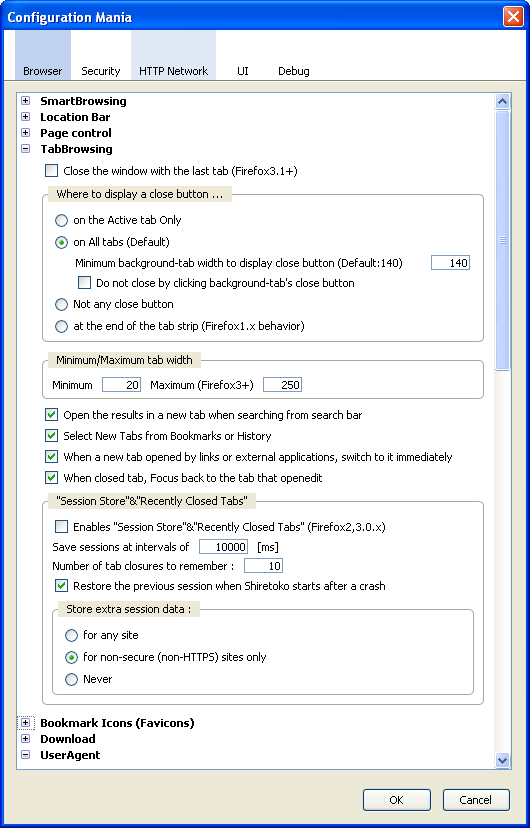Viewport: 530px width, 828px height.
Task: Open the HTTP Network tab
Action: (173, 71)
